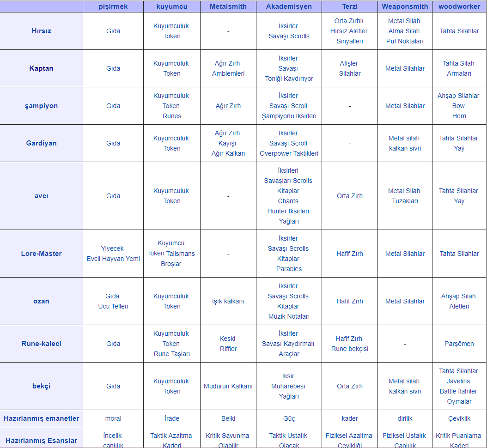Open Overpower Taktikleri entry

[289, 153]
